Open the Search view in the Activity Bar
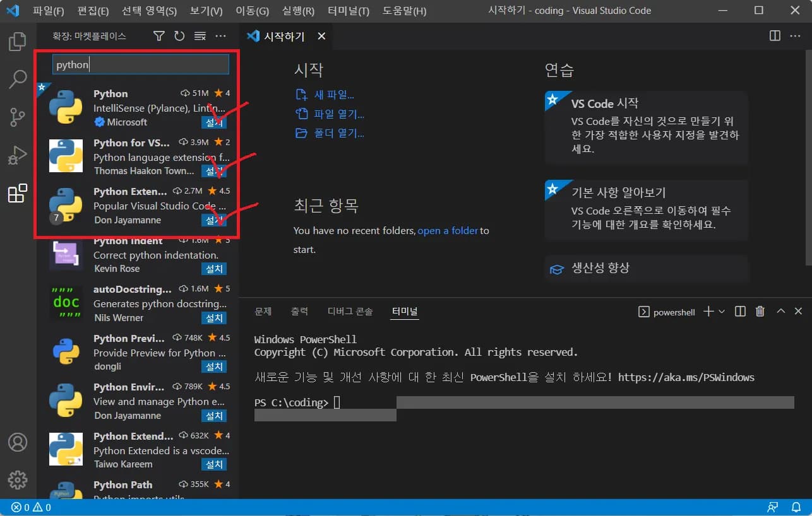Viewport: 812px width, 516px height. pos(17,79)
